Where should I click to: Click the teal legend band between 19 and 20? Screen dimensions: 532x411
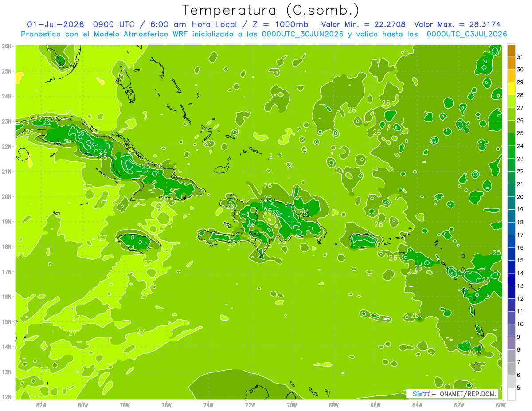click(511, 203)
